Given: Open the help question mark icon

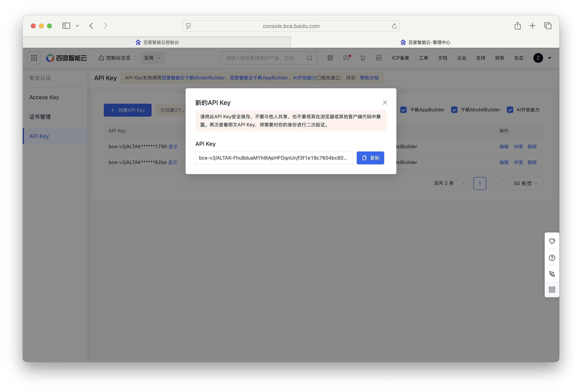Looking at the screenshot, I should pos(552,258).
